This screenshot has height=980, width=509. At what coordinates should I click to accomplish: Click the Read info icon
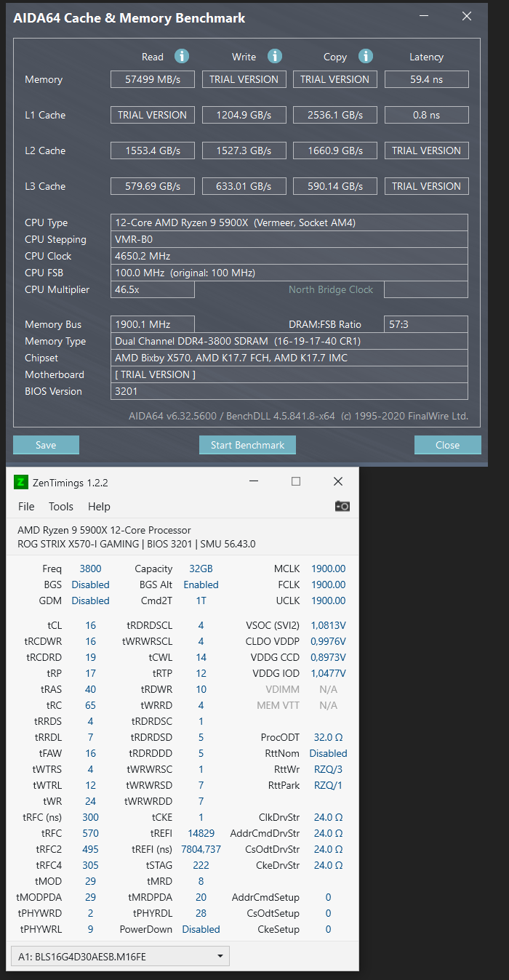pyautogui.click(x=182, y=56)
